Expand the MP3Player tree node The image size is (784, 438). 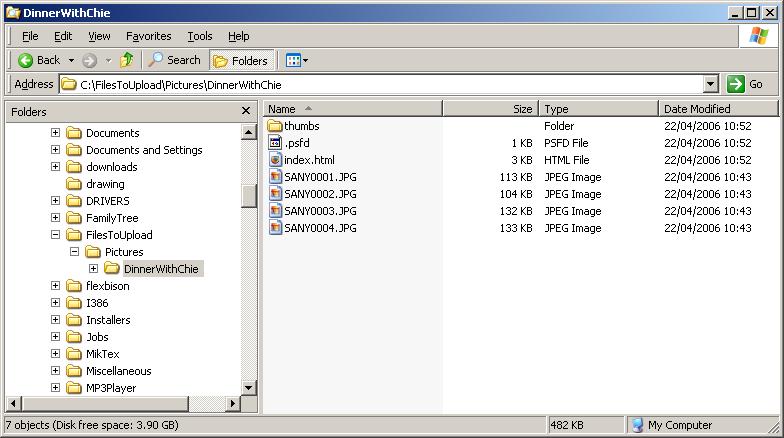56,388
